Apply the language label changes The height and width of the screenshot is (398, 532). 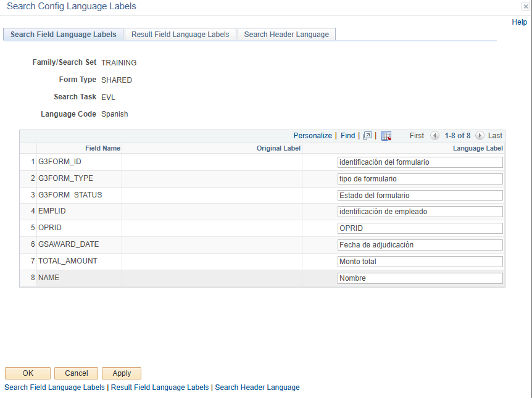121,373
